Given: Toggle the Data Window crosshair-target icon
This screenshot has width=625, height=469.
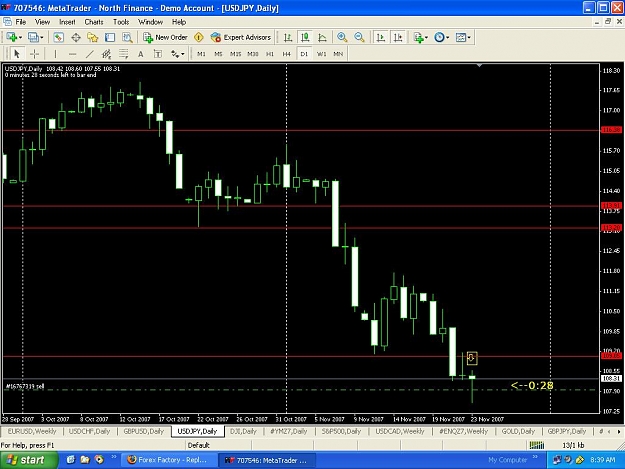Looking at the screenshot, I should click(x=76, y=37).
